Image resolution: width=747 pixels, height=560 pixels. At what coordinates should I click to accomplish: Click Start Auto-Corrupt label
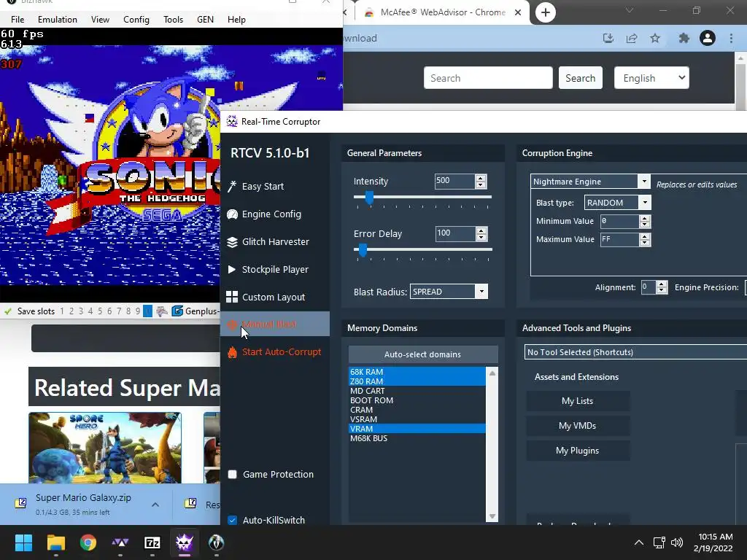[282, 352]
